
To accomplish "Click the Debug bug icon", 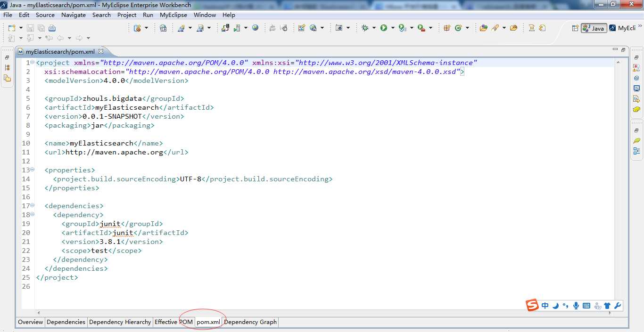I will (365, 28).
